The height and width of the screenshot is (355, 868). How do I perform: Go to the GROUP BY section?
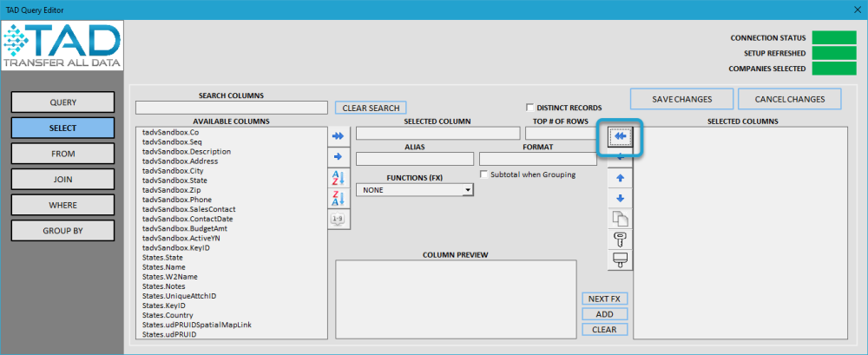(x=63, y=231)
